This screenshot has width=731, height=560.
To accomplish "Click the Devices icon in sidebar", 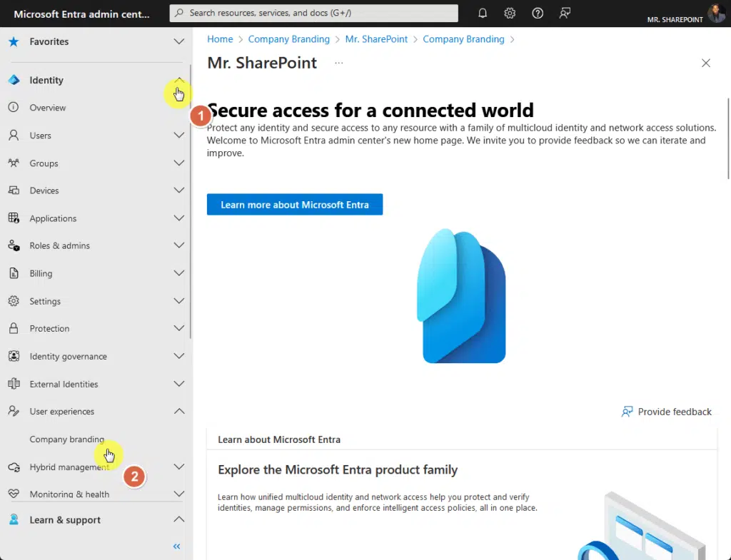I will [14, 190].
